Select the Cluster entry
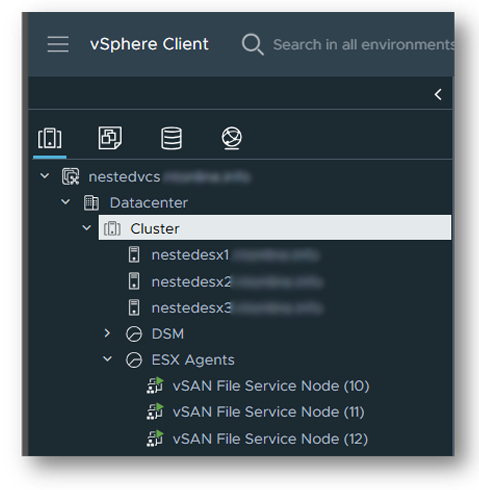Screen dimensions: 479x490 click(x=275, y=228)
